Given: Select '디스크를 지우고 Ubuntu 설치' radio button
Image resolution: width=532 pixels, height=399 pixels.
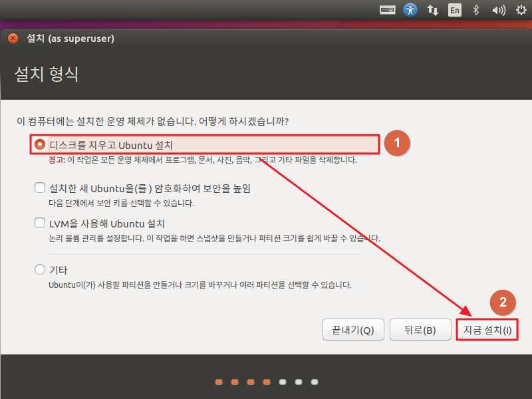Looking at the screenshot, I should click(x=40, y=144).
